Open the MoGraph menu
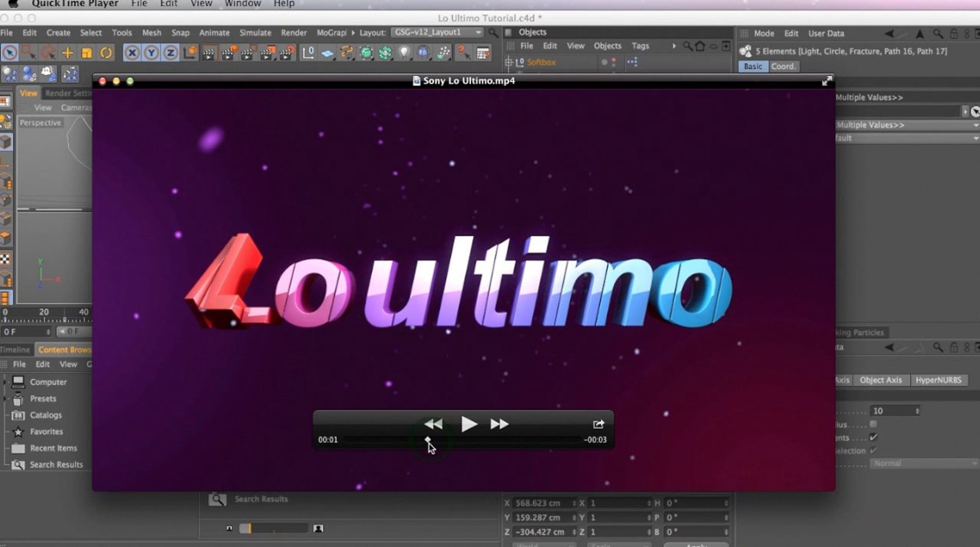980x547 pixels. click(332, 33)
